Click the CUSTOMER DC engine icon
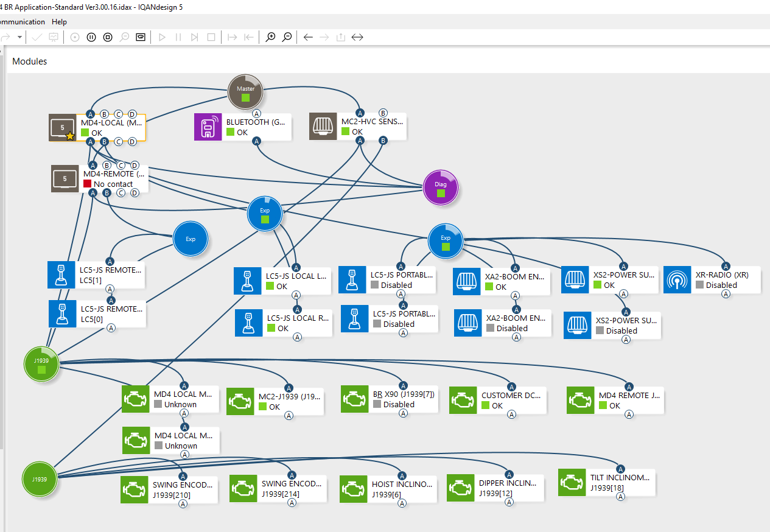The width and height of the screenshot is (770, 532). click(463, 401)
